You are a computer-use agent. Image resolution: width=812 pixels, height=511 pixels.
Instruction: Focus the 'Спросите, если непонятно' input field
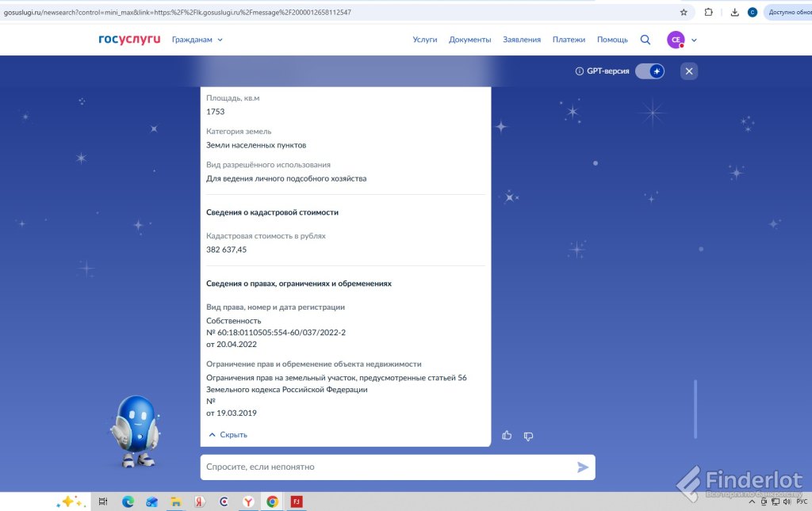389,467
